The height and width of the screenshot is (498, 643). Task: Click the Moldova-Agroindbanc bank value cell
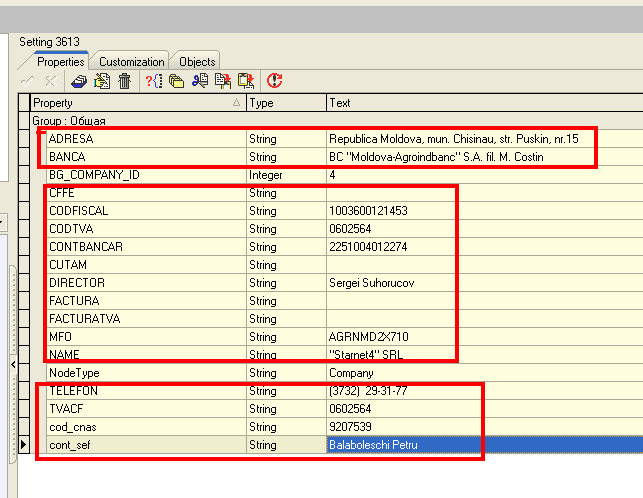coord(485,157)
